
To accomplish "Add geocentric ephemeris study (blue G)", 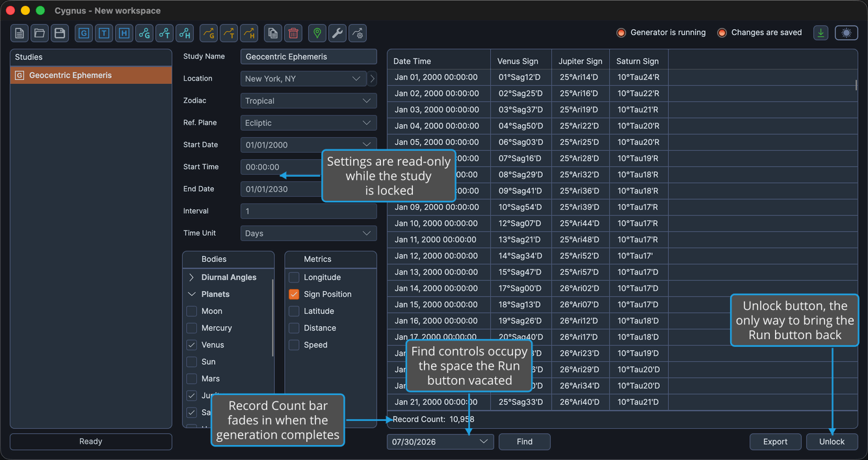I will click(x=84, y=33).
